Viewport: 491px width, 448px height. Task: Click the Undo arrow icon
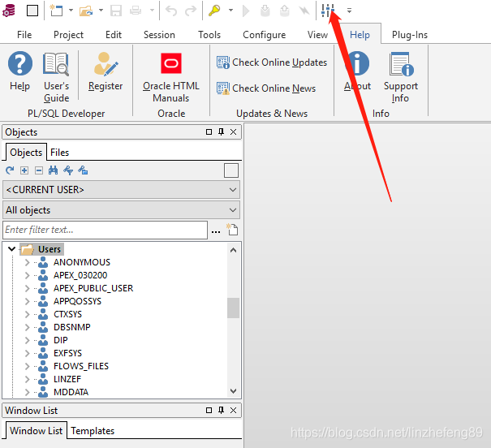(x=171, y=11)
